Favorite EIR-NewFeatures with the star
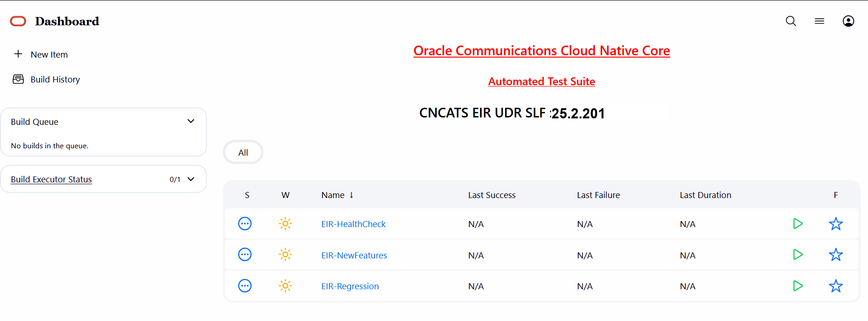The image size is (868, 321). coord(836,255)
